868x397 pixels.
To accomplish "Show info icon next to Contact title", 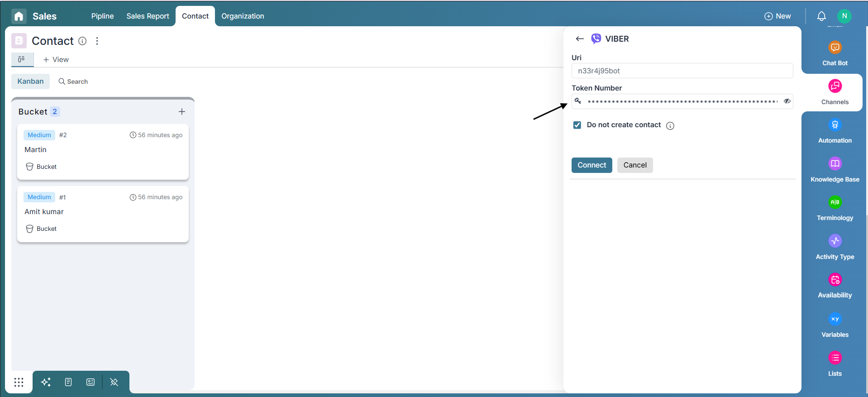I will tap(82, 41).
